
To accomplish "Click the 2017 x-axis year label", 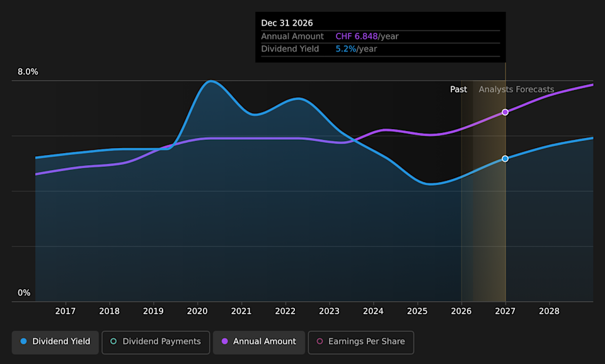I will tap(66, 311).
